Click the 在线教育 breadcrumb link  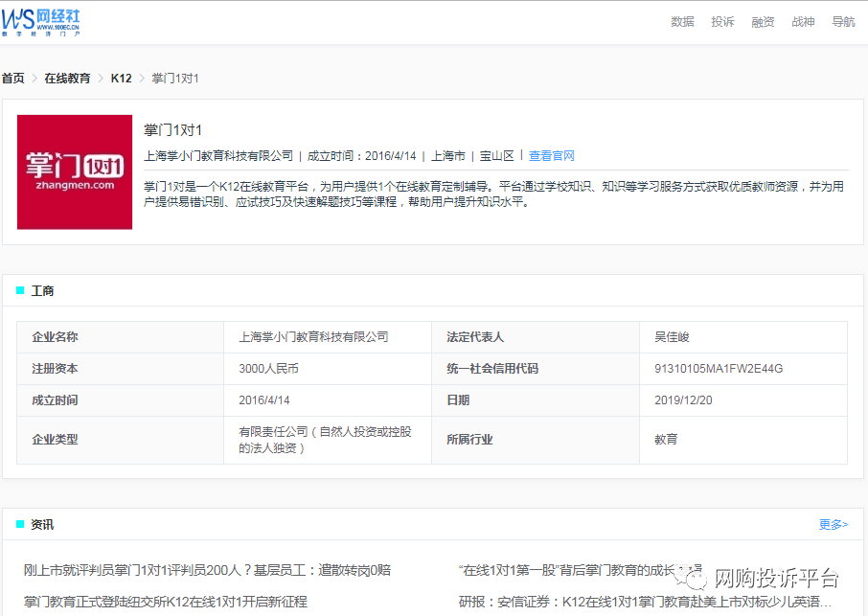67,79
